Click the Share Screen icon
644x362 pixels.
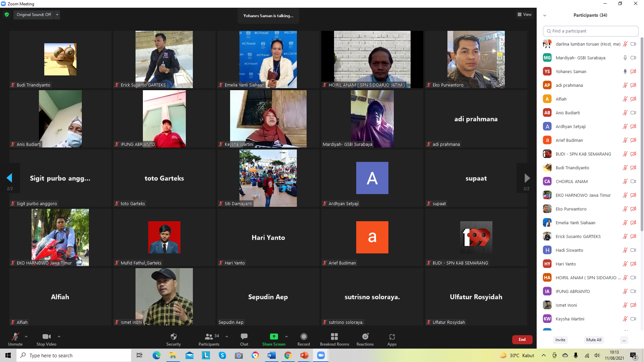[x=274, y=337]
